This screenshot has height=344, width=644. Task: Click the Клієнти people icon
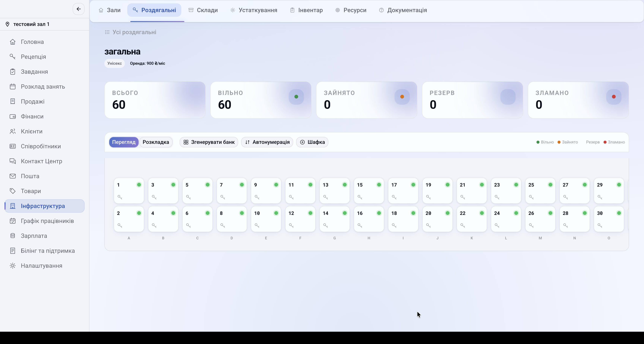coord(12,132)
